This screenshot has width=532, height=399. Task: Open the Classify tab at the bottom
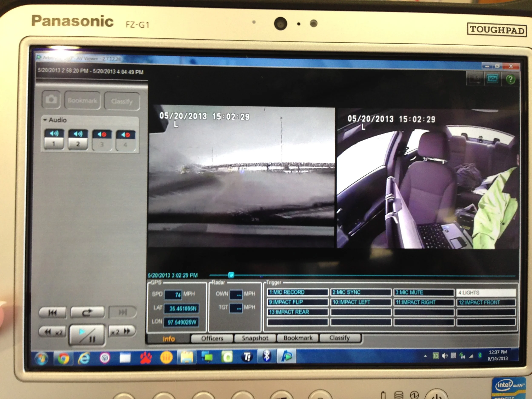[x=340, y=338]
